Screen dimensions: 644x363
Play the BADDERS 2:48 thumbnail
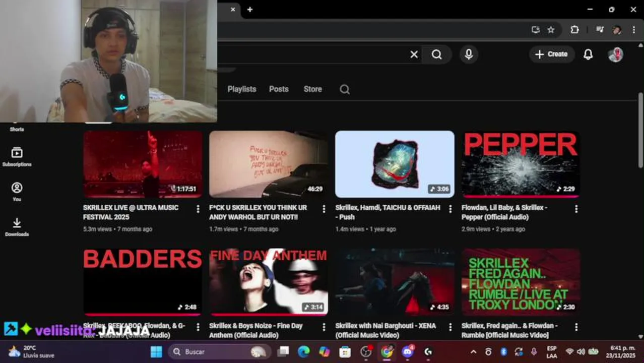(143, 282)
